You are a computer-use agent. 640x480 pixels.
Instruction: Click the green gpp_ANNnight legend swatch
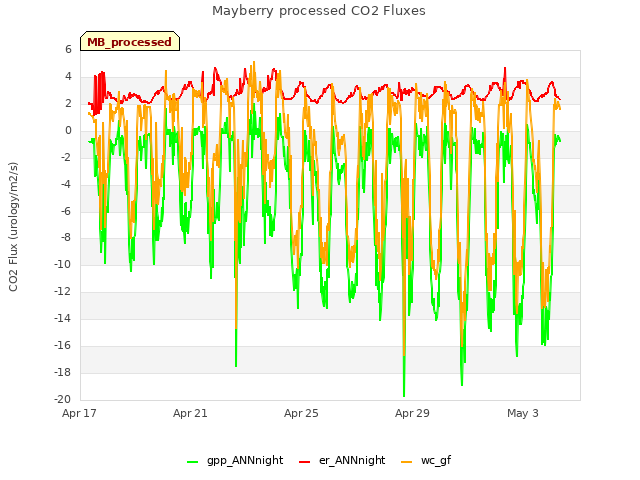tap(192, 462)
